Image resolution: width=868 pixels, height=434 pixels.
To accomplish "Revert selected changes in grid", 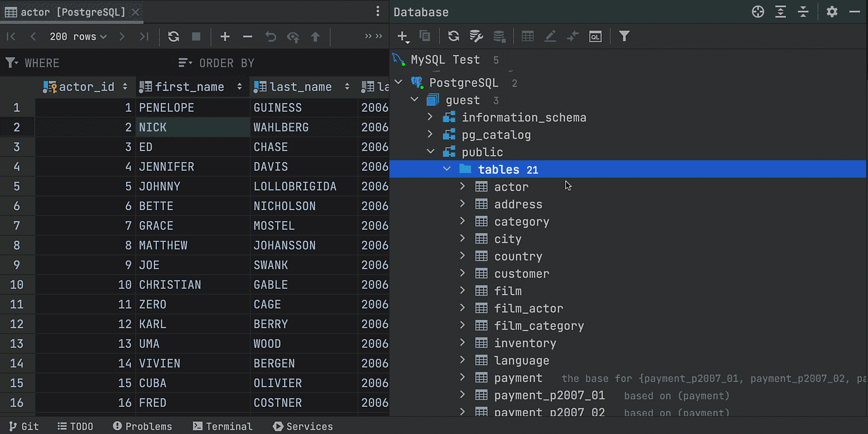I will 271,36.
